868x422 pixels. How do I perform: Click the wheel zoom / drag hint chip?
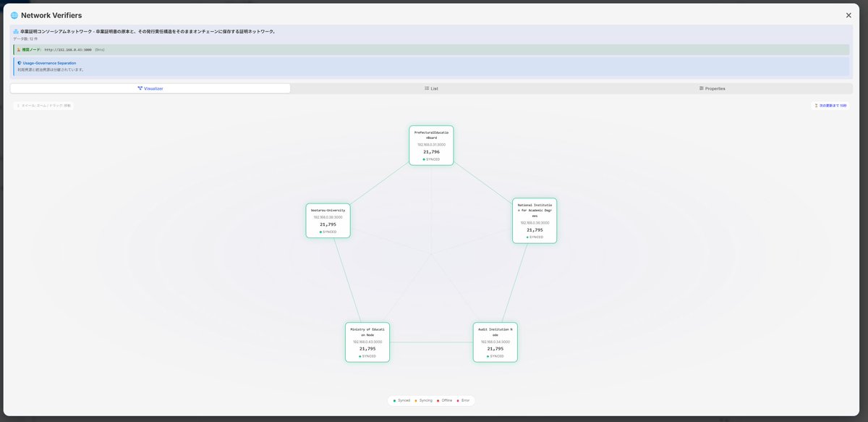[x=43, y=106]
